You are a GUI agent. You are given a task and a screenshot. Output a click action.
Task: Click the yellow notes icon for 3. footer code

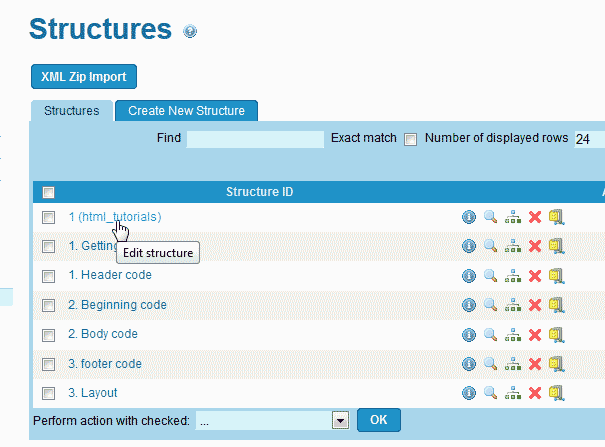coord(557,364)
